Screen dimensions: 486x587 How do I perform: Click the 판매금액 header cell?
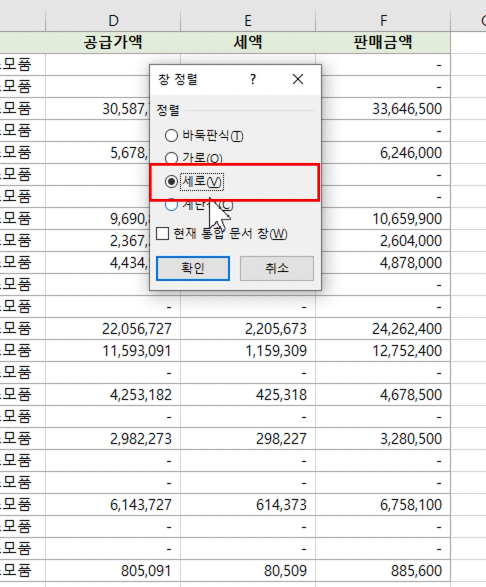click(383, 42)
